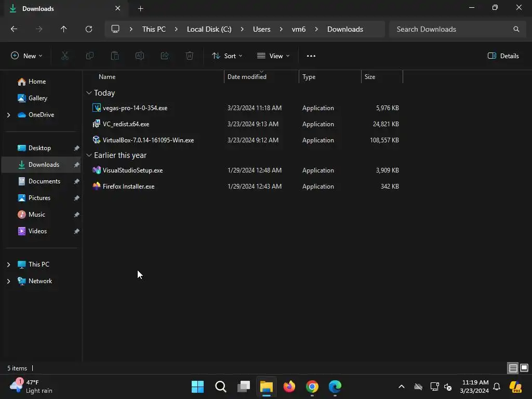Viewport: 532px width, 399px height.
Task: Unpin Videos using its pin icon
Action: (x=77, y=231)
